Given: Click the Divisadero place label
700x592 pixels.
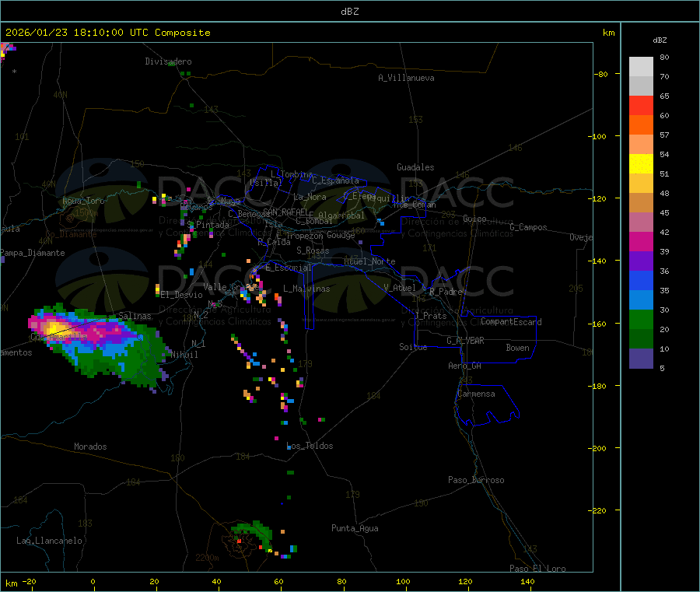Looking at the screenshot, I should pos(168,61).
